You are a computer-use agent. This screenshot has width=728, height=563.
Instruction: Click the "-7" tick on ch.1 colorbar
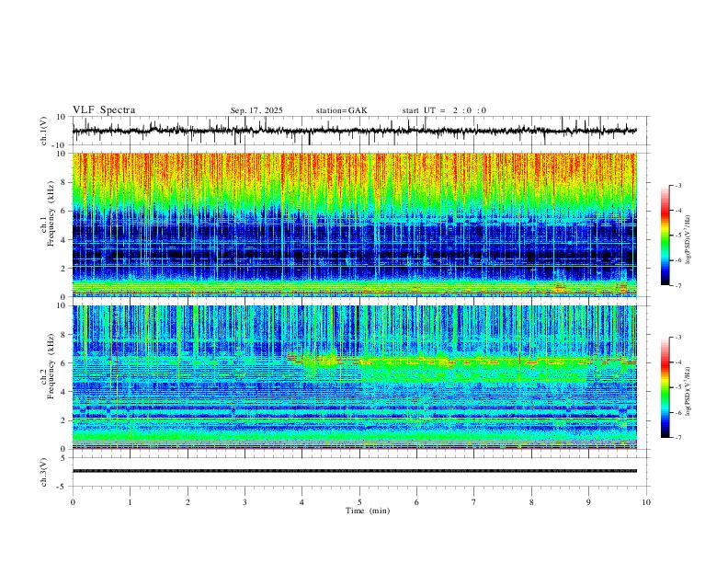[678, 285]
